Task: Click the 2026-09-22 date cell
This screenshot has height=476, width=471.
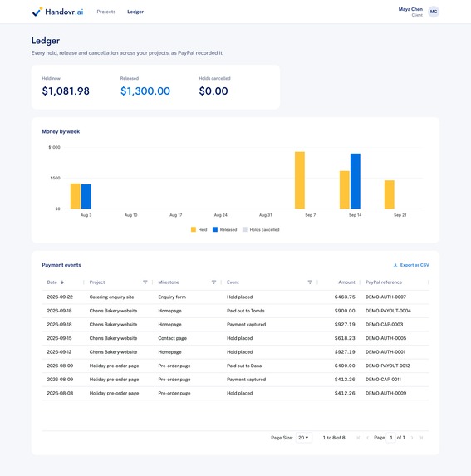Action: (x=60, y=297)
